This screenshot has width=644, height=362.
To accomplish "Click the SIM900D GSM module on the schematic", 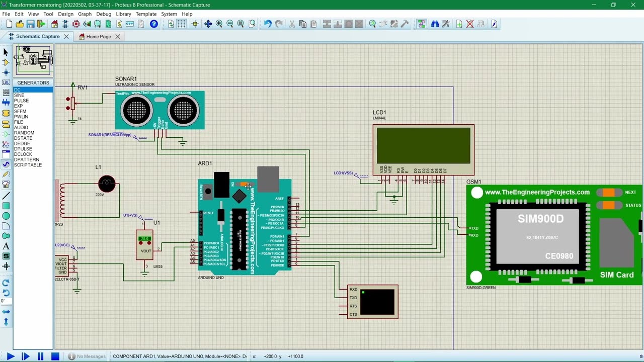I will coord(554,235).
